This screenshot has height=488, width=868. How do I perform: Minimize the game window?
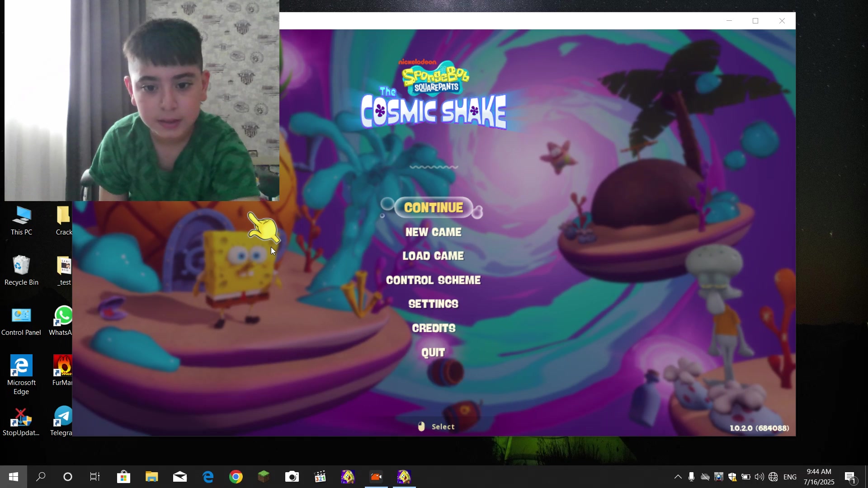pos(729,21)
